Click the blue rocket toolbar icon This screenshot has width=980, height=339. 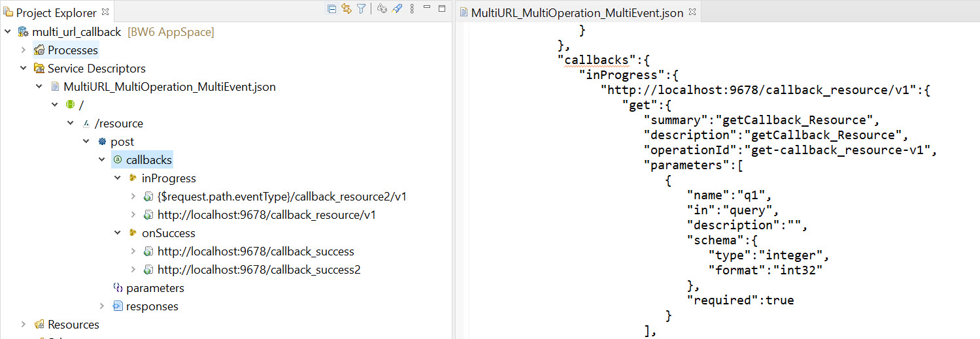click(397, 9)
